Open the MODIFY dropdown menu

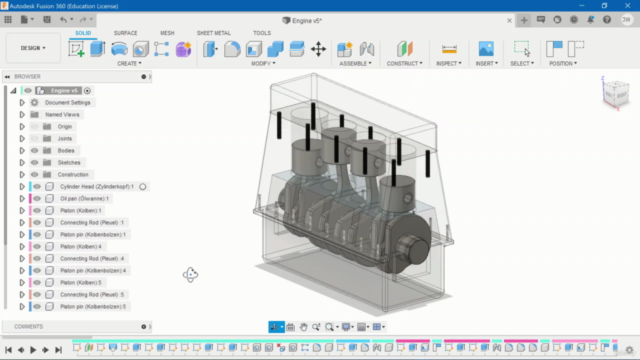[263, 64]
